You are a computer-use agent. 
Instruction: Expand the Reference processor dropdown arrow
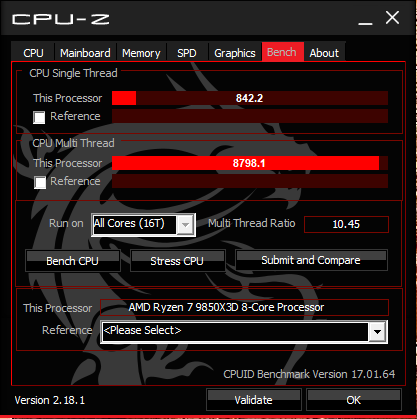pos(377,332)
